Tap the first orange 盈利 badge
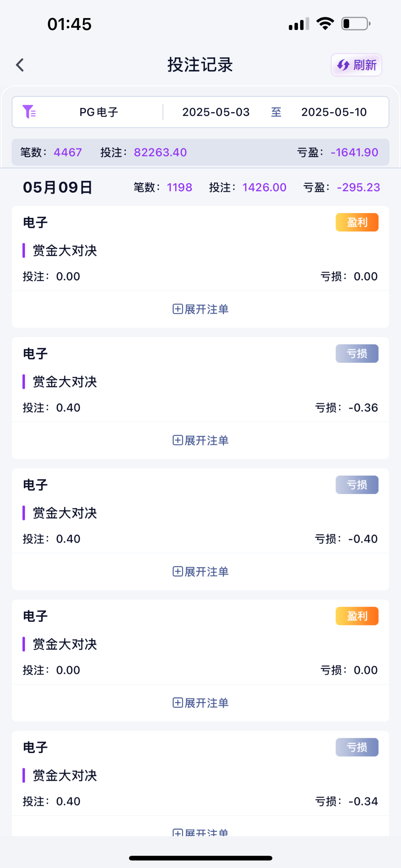 point(357,222)
